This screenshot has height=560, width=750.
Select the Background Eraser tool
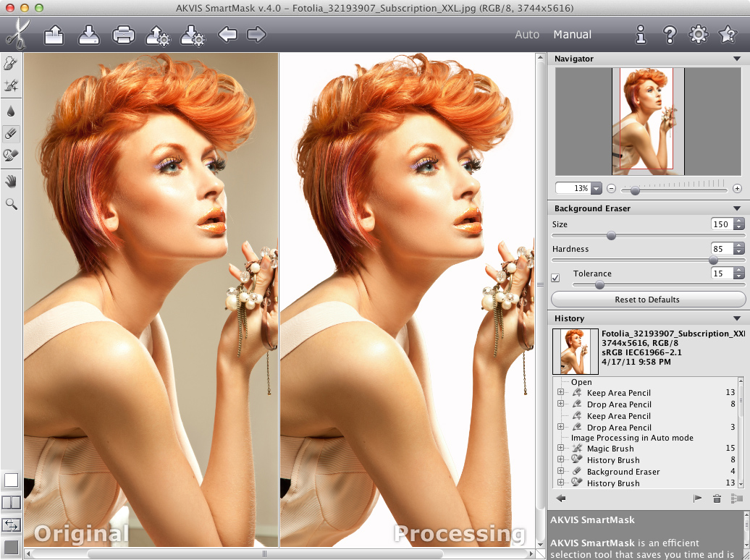[x=11, y=133]
